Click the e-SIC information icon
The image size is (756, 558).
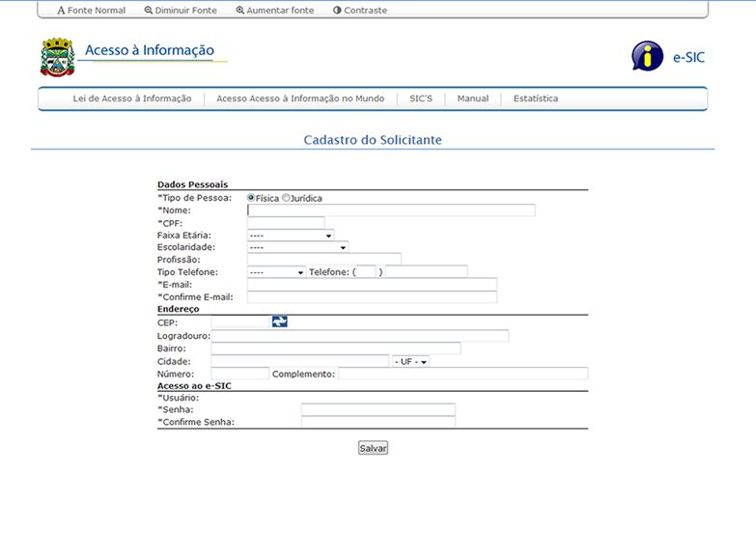(x=647, y=56)
